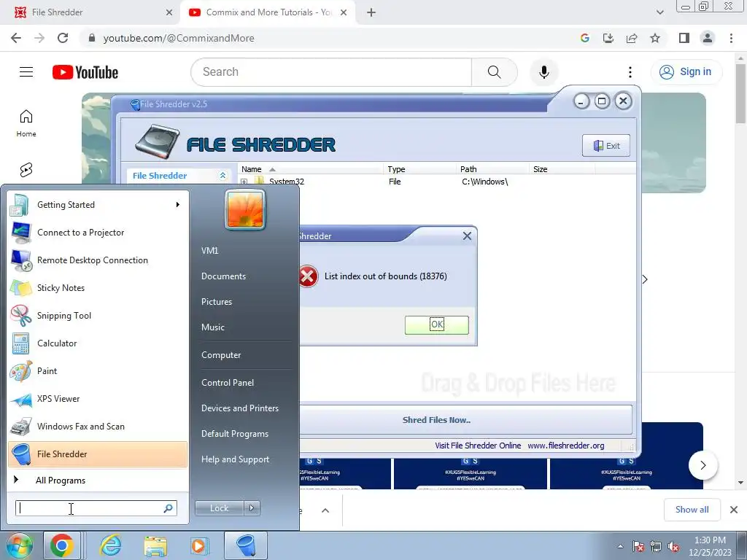The image size is (747, 560).
Task: Click Show all downloads
Action: click(x=692, y=510)
